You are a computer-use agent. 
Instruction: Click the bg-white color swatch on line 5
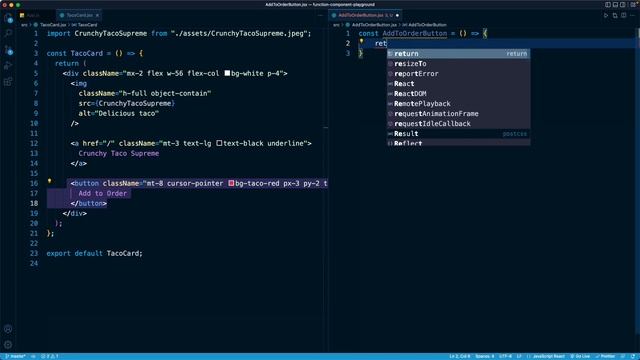click(227, 73)
